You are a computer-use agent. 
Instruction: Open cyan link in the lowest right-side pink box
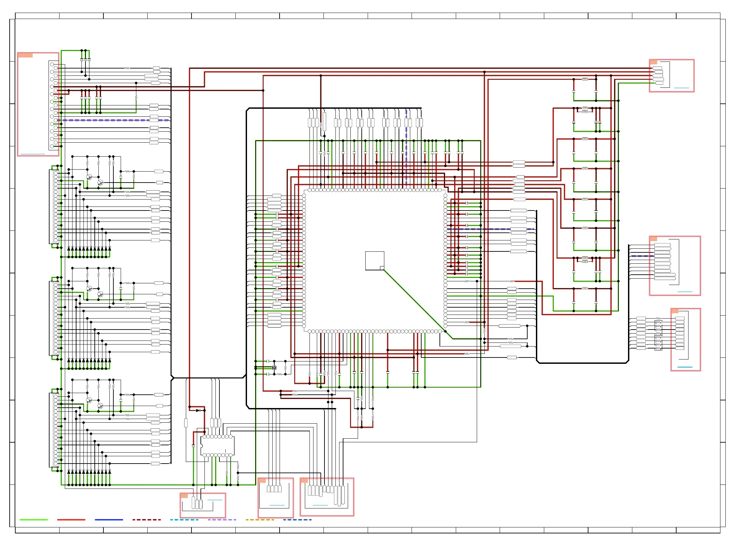coord(685,367)
